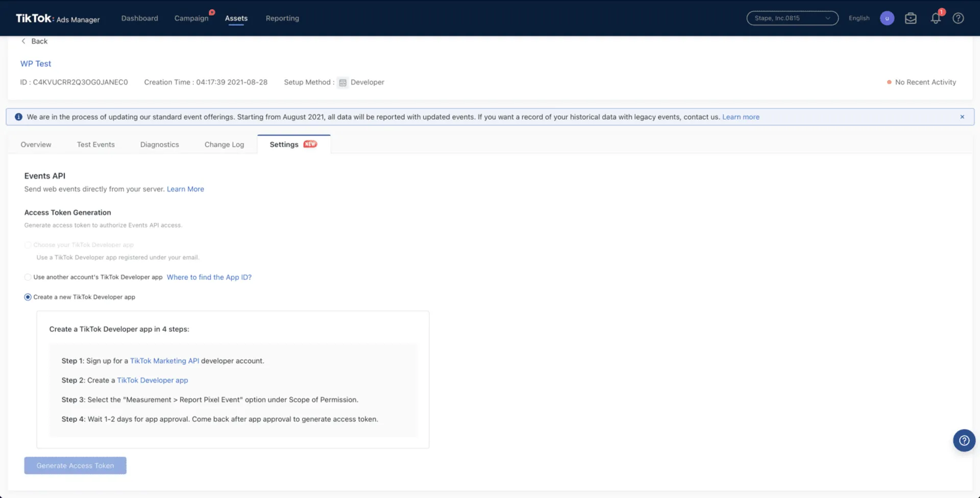
Task: Open the Change Log tab
Action: pyautogui.click(x=224, y=145)
